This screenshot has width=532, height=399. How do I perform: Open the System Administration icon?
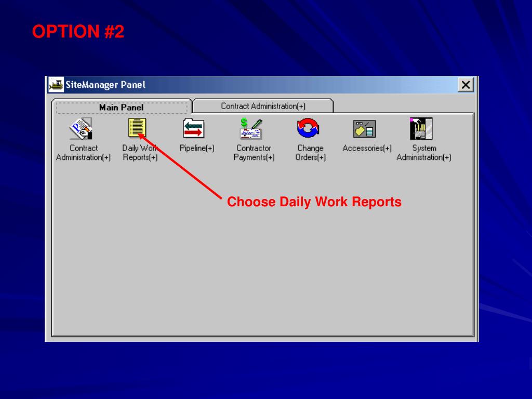click(421, 129)
